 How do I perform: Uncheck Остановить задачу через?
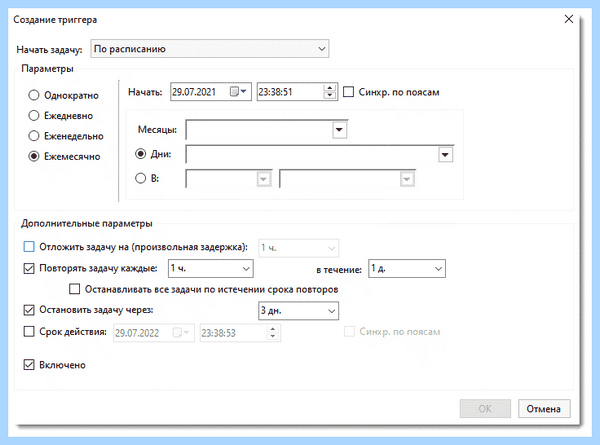pyautogui.click(x=29, y=310)
